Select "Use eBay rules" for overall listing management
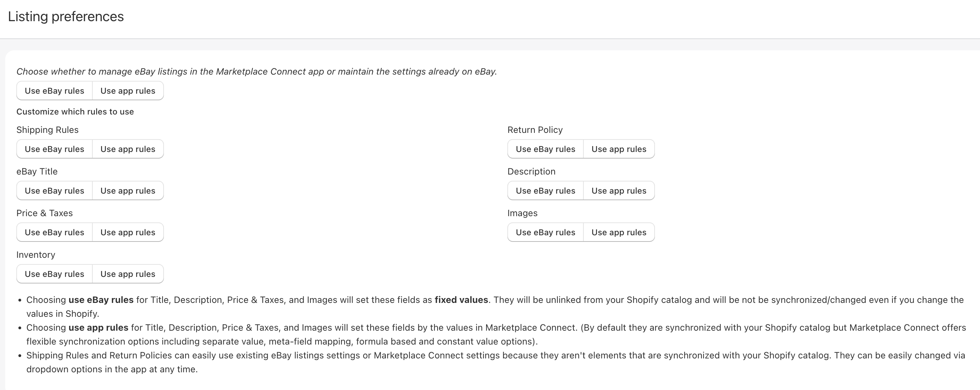 (54, 91)
